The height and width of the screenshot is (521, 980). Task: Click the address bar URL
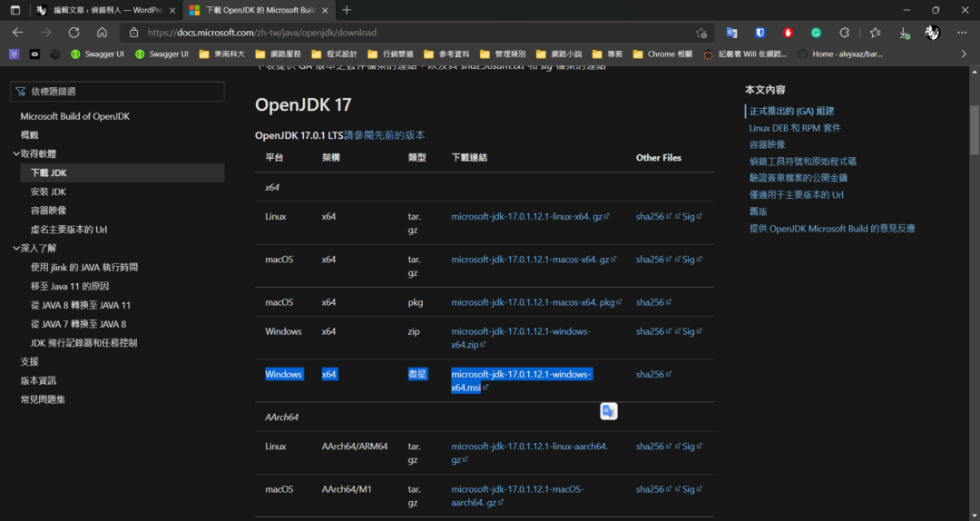[x=262, y=33]
